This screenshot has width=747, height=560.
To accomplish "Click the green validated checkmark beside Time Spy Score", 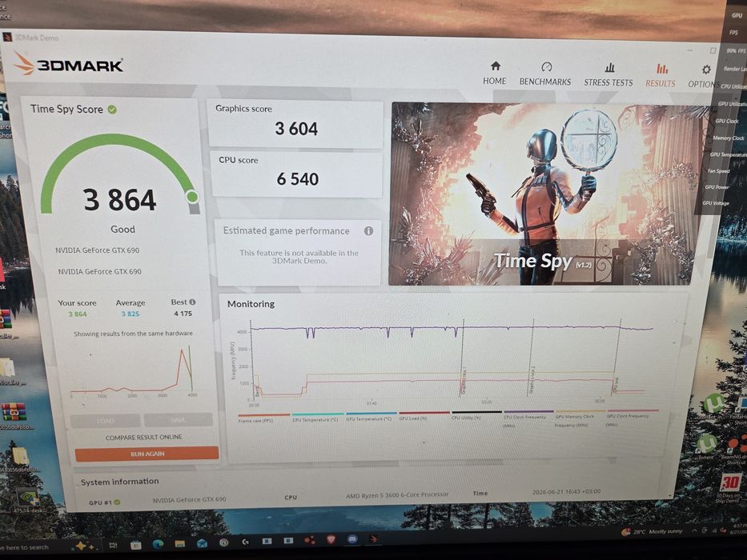I will pos(112,110).
